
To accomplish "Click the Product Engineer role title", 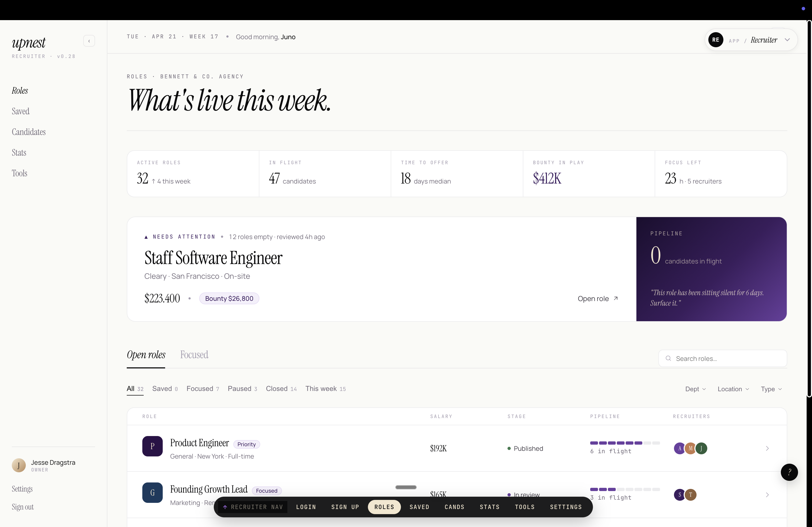I will tap(200, 443).
